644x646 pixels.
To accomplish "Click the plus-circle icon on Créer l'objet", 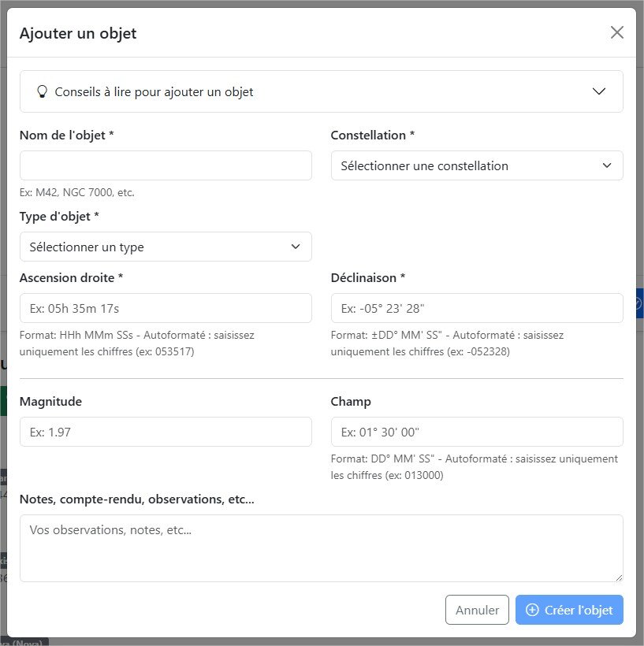I will click(532, 610).
